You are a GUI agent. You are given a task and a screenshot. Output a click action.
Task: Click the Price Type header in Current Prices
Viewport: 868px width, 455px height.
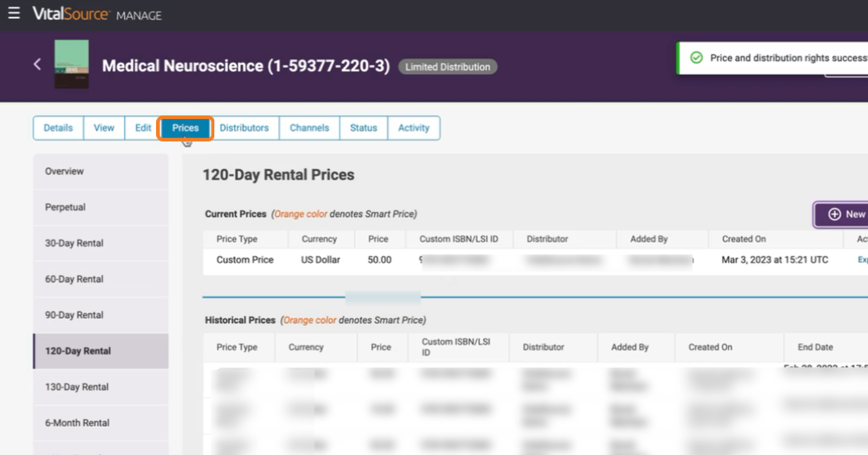(x=237, y=239)
